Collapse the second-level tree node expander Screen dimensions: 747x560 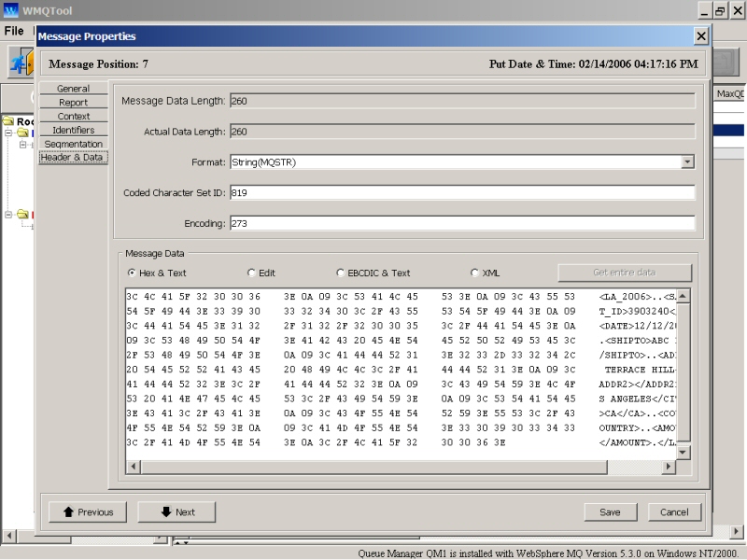22,145
